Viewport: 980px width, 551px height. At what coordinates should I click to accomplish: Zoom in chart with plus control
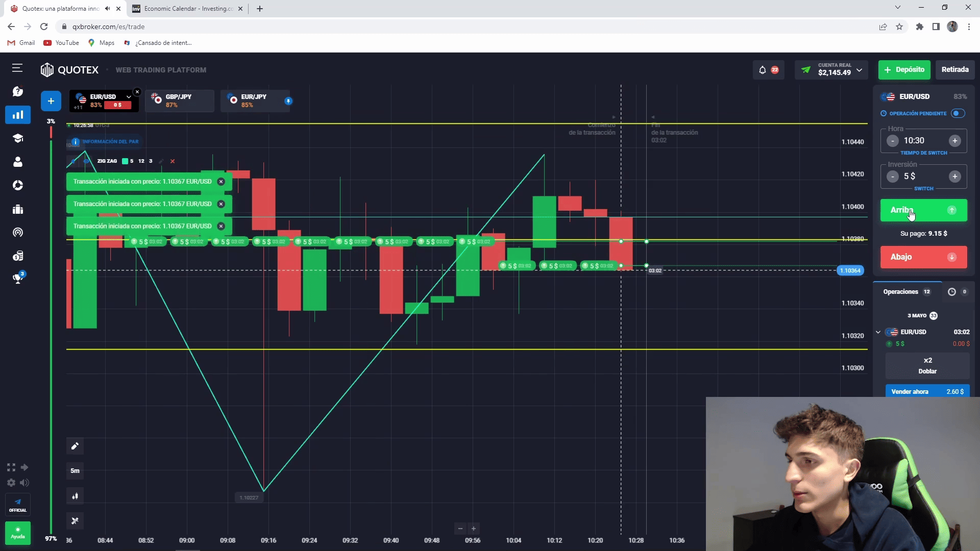coord(474,529)
